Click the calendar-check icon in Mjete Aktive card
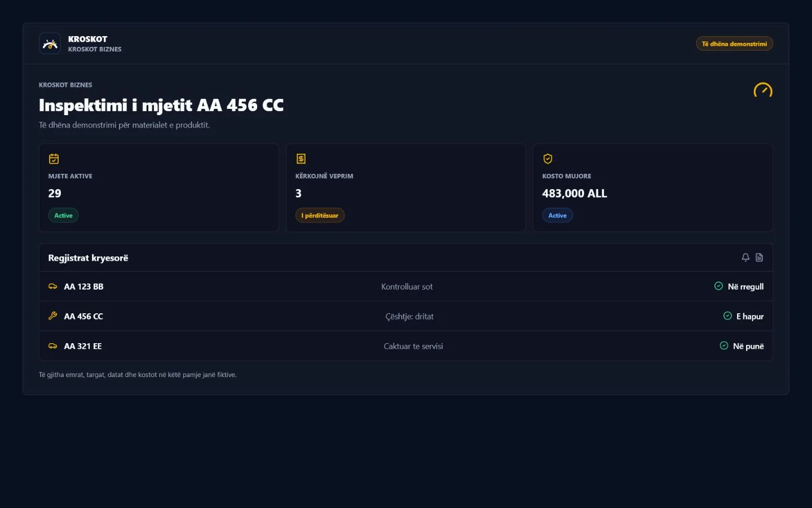This screenshot has height=508, width=812. 54,159
